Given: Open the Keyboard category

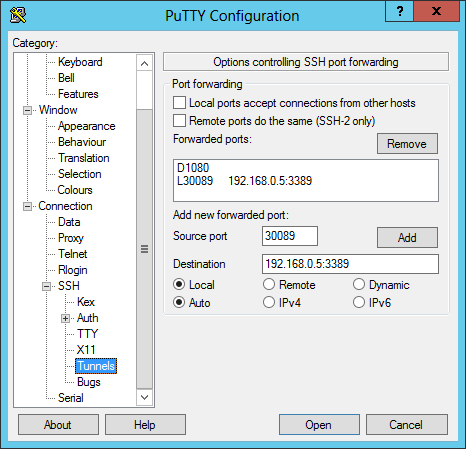Looking at the screenshot, I should 80,62.
